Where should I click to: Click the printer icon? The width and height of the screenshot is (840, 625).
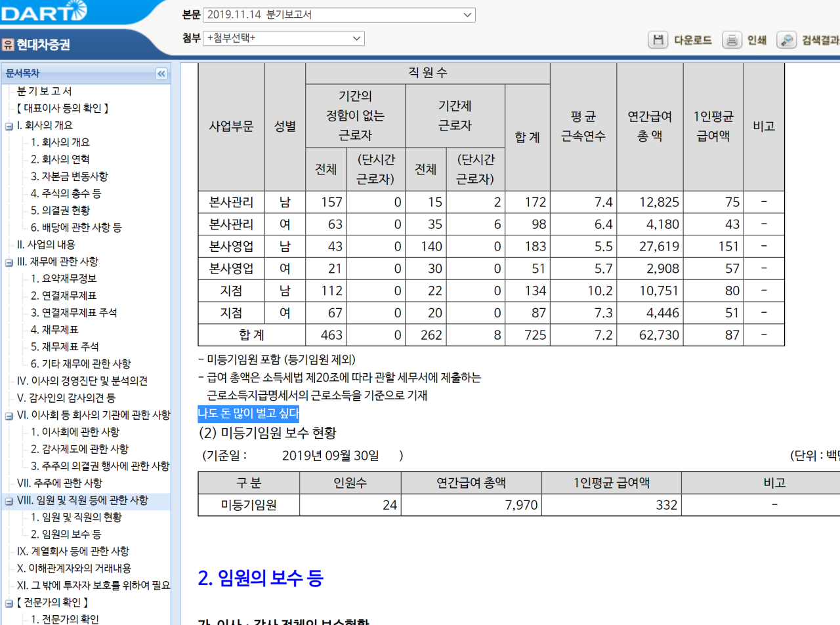732,40
